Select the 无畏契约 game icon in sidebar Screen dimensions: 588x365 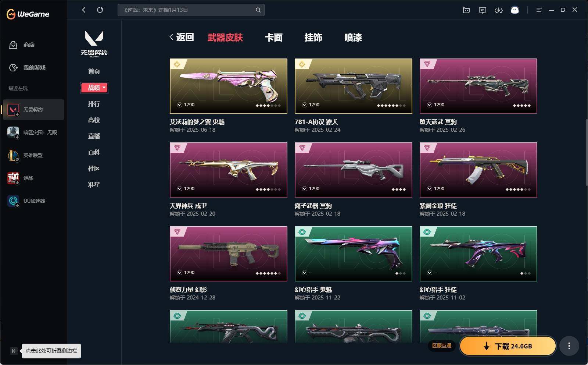[x=13, y=109]
